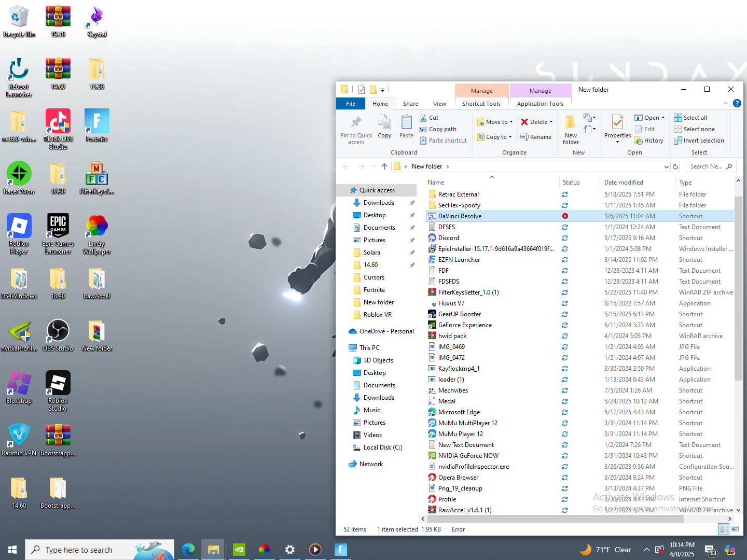Switch to the Share tab
The width and height of the screenshot is (747, 560).
pos(410,104)
